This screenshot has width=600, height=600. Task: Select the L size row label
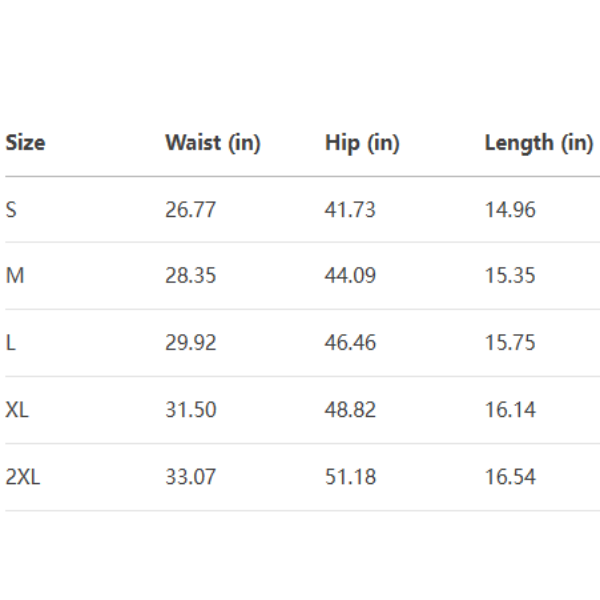click(10, 343)
